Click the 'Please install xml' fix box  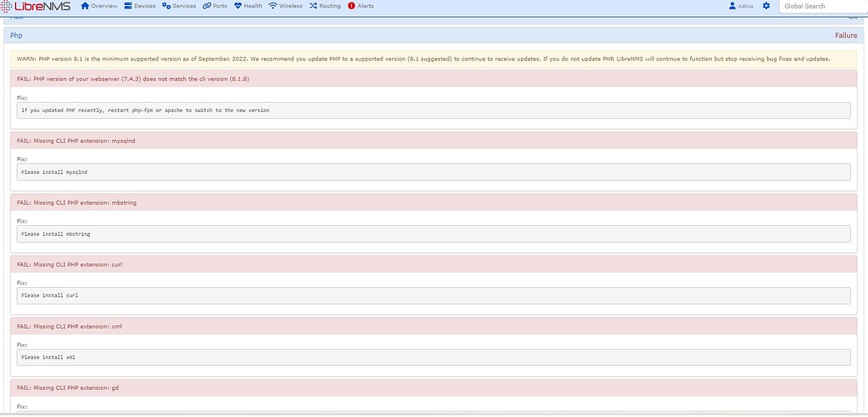434,358
